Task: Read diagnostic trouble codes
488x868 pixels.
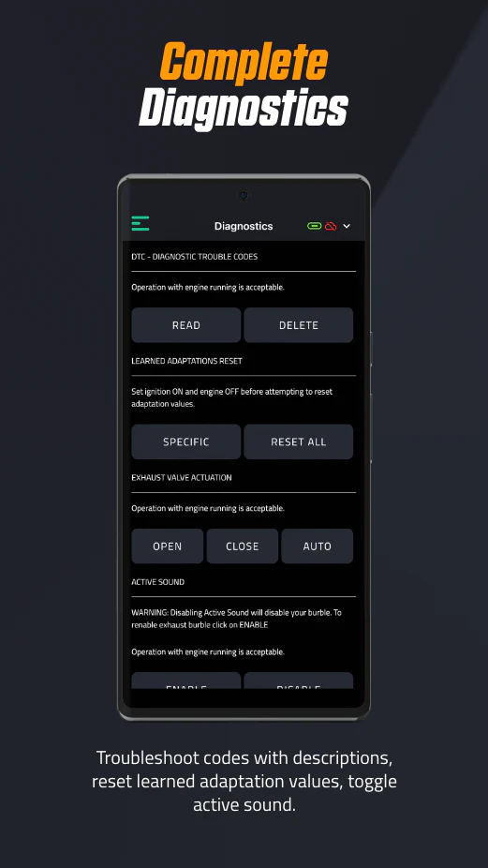Action: click(x=185, y=325)
